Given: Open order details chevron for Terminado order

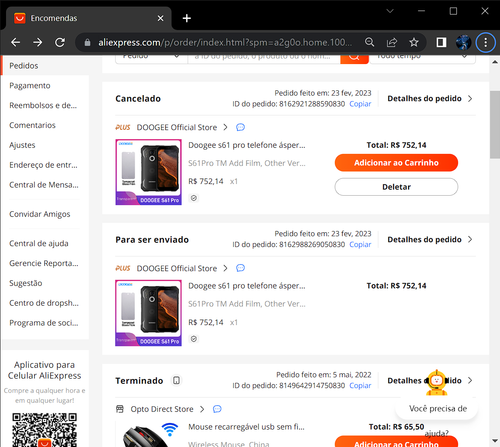Looking at the screenshot, I should (470, 380).
